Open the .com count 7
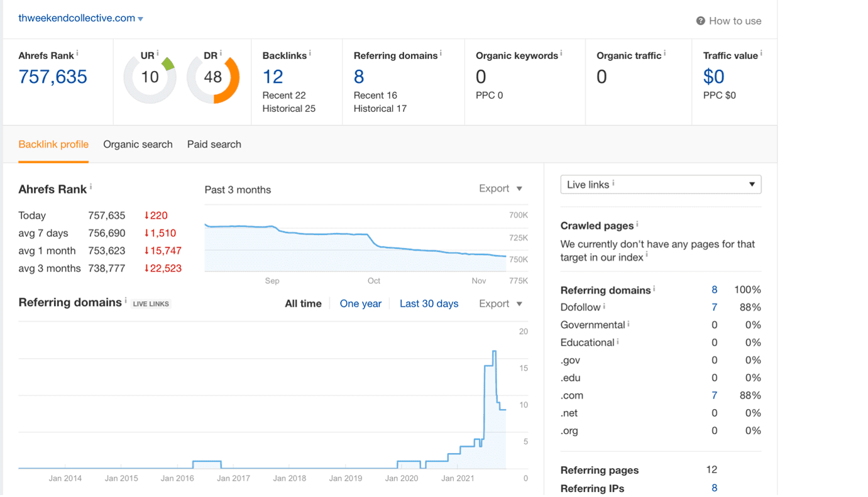868x497 pixels. click(x=714, y=395)
